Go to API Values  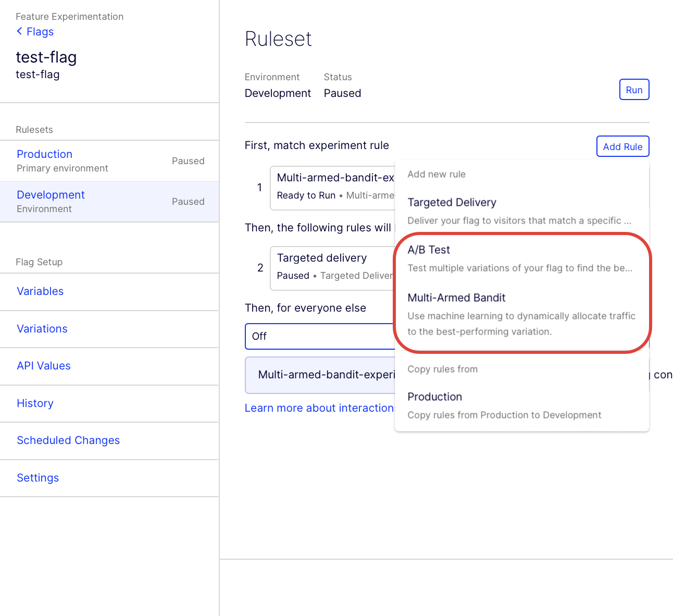(x=44, y=366)
